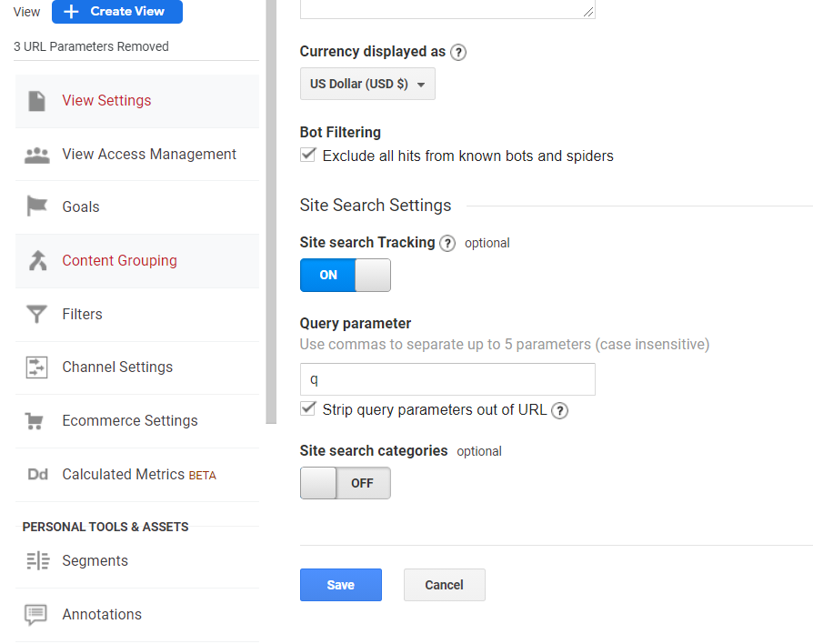Open help for Currency displayed as
Viewport: 813px width, 644px height.
(x=458, y=53)
